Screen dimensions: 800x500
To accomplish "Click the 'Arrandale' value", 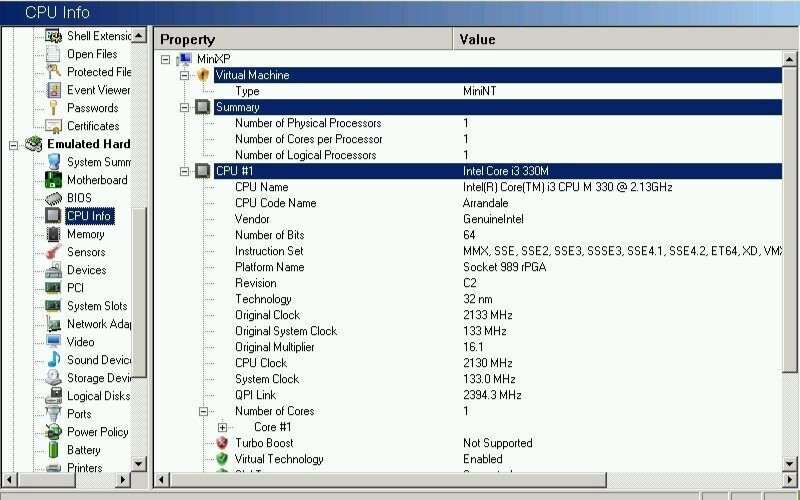I will pos(485,203).
